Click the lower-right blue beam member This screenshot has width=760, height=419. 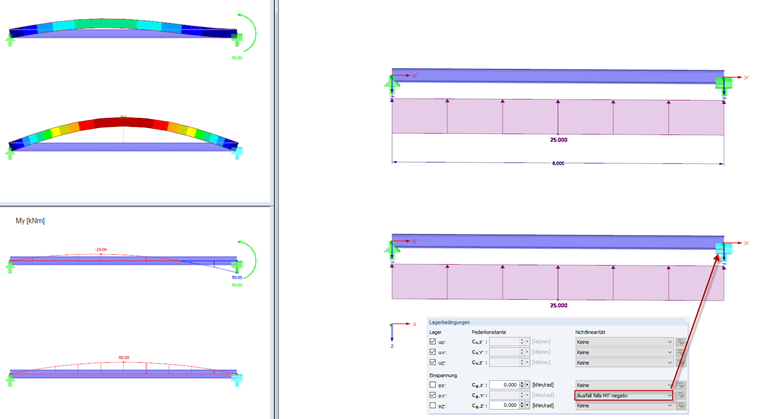coord(557,242)
